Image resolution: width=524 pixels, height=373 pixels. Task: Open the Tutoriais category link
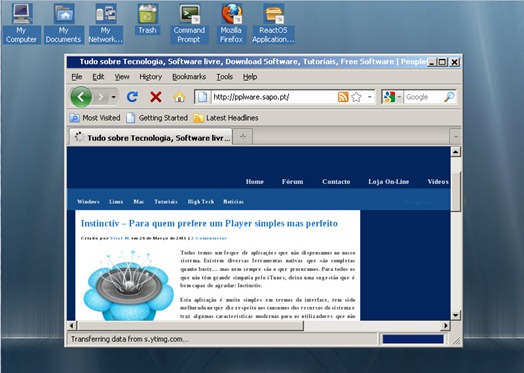tap(166, 202)
